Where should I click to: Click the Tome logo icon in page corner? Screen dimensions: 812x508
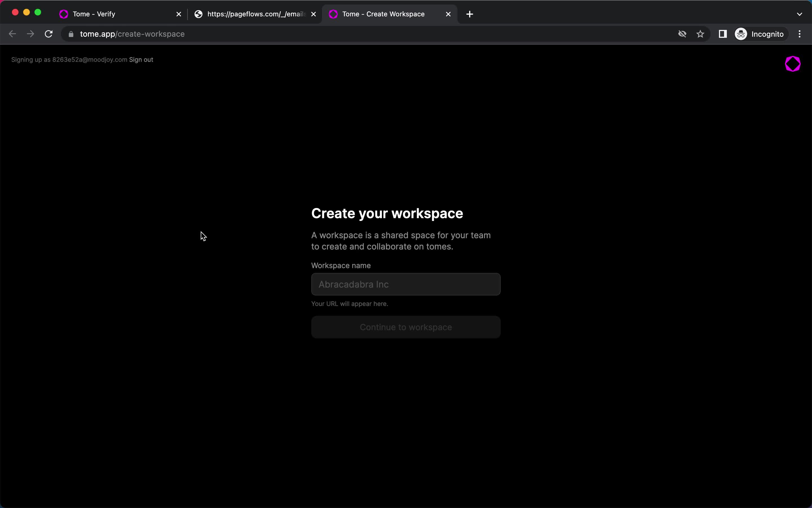[x=793, y=64]
